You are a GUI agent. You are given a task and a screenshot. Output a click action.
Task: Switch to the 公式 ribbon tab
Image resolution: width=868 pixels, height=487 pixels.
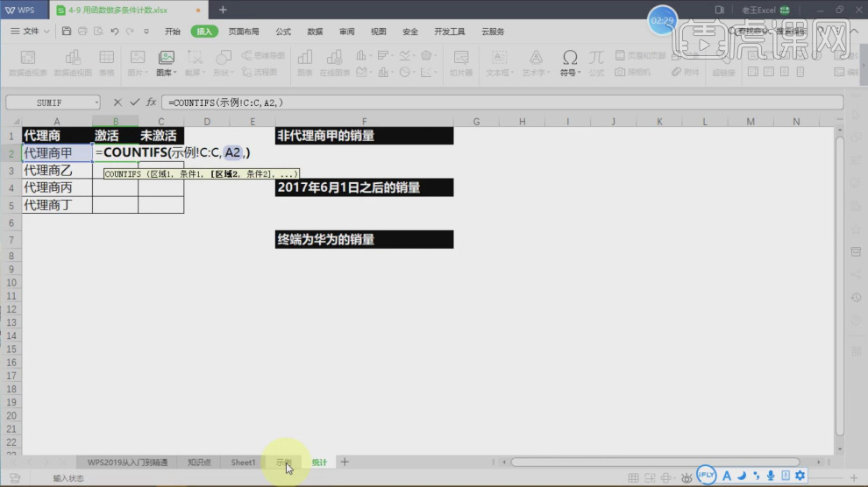coord(283,32)
